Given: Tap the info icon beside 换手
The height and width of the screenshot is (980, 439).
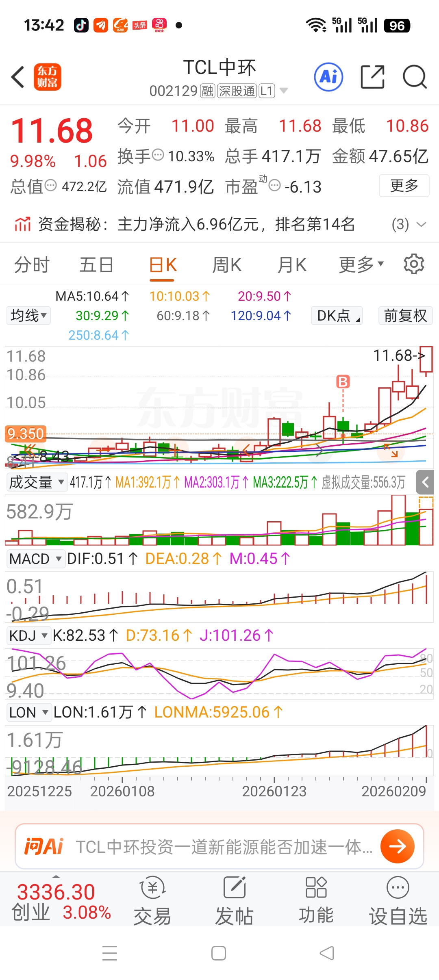Looking at the screenshot, I should point(158,155).
